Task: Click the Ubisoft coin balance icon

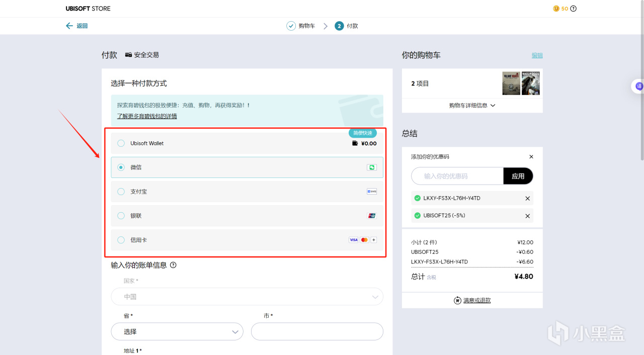Action: [x=556, y=9]
